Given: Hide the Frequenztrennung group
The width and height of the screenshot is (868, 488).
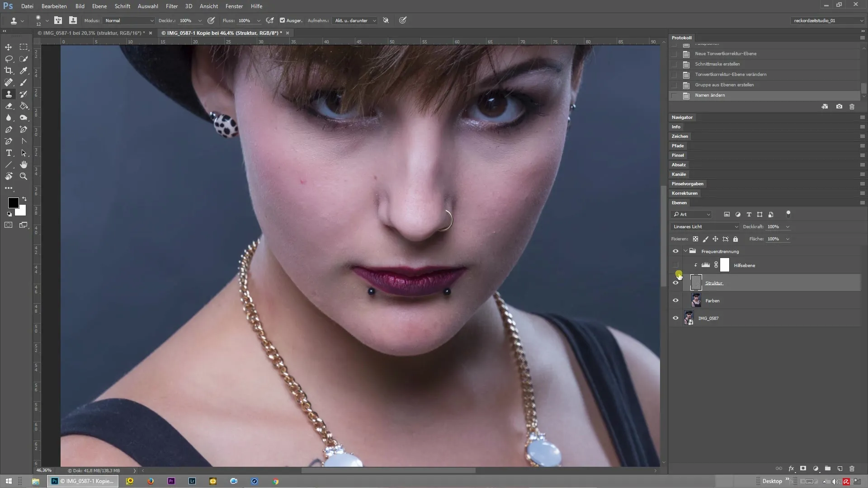Looking at the screenshot, I should coord(675,251).
